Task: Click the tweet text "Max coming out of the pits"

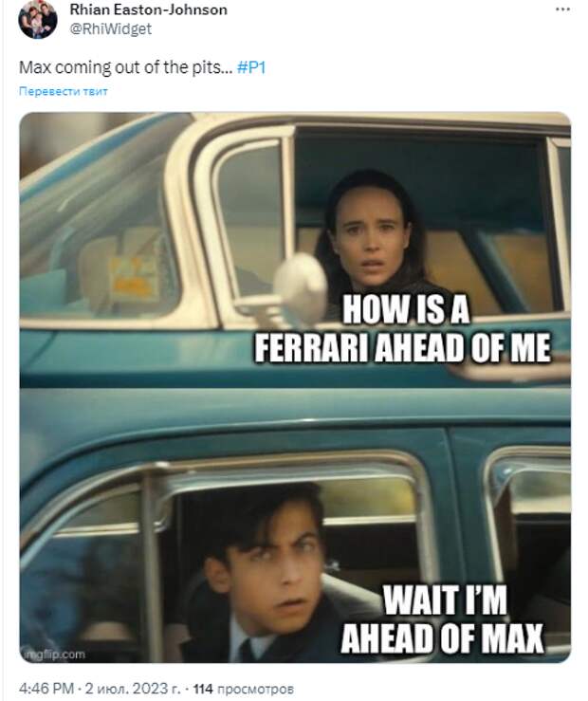Action: [120, 67]
